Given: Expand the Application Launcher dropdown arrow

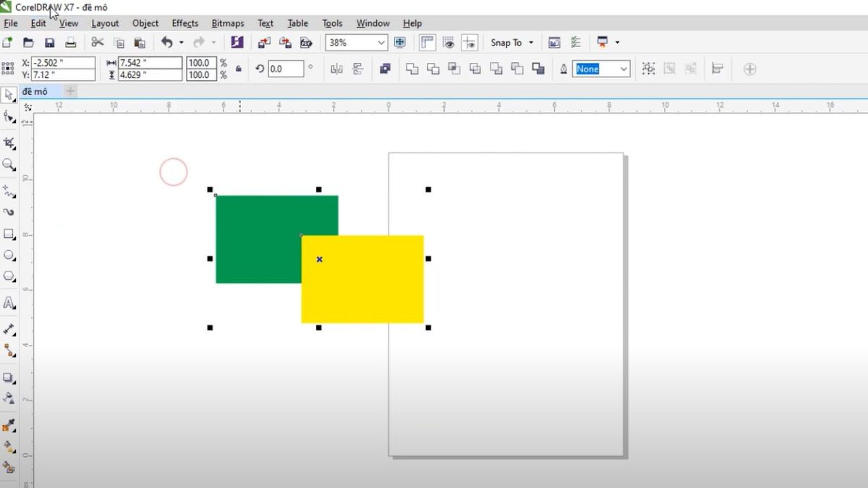Looking at the screenshot, I should 617,43.
